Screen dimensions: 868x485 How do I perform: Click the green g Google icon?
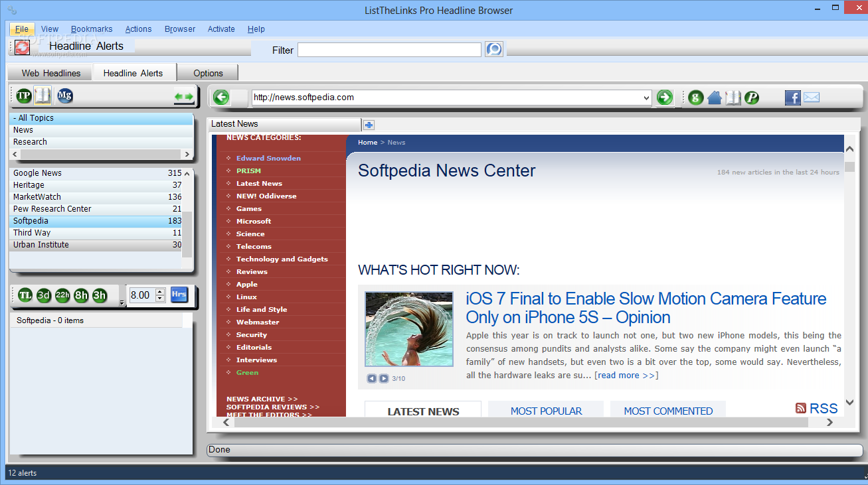click(695, 98)
